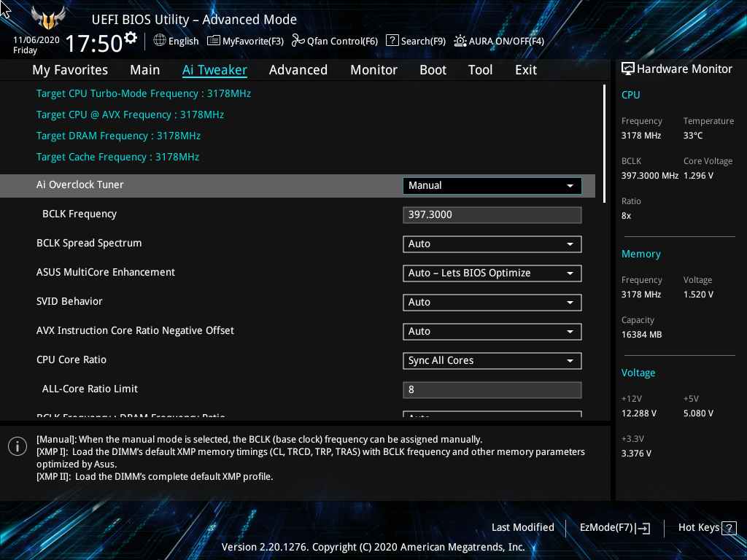This screenshot has width=747, height=560.
Task: Click the Last Modified button
Action: pyautogui.click(x=522, y=528)
